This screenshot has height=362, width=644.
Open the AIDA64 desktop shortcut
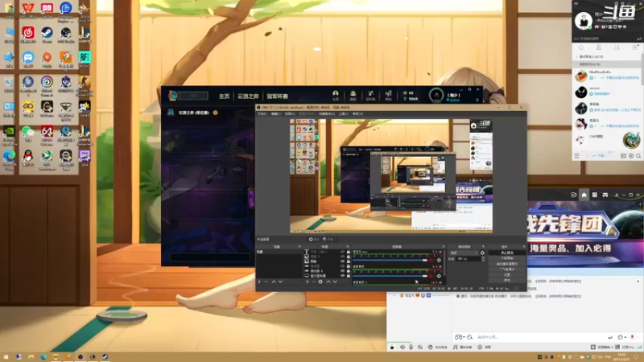click(x=47, y=132)
